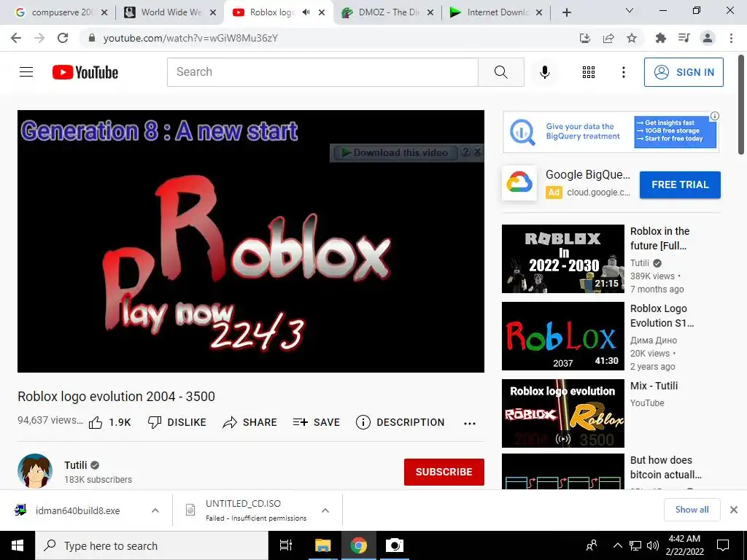This screenshot has width=747, height=560.
Task: Open Mix - Tutili playlist thumbnail
Action: pyautogui.click(x=562, y=413)
